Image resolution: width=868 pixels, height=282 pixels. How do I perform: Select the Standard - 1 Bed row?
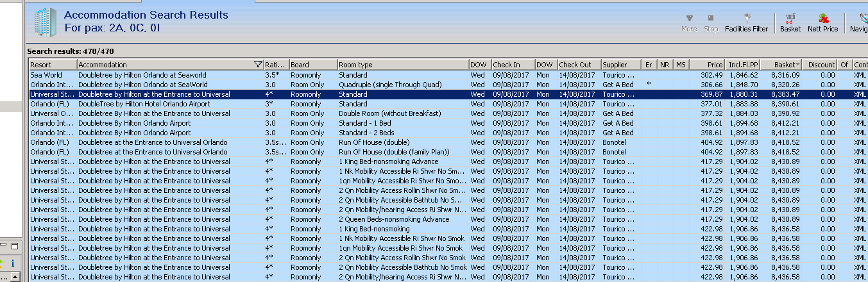(448, 123)
